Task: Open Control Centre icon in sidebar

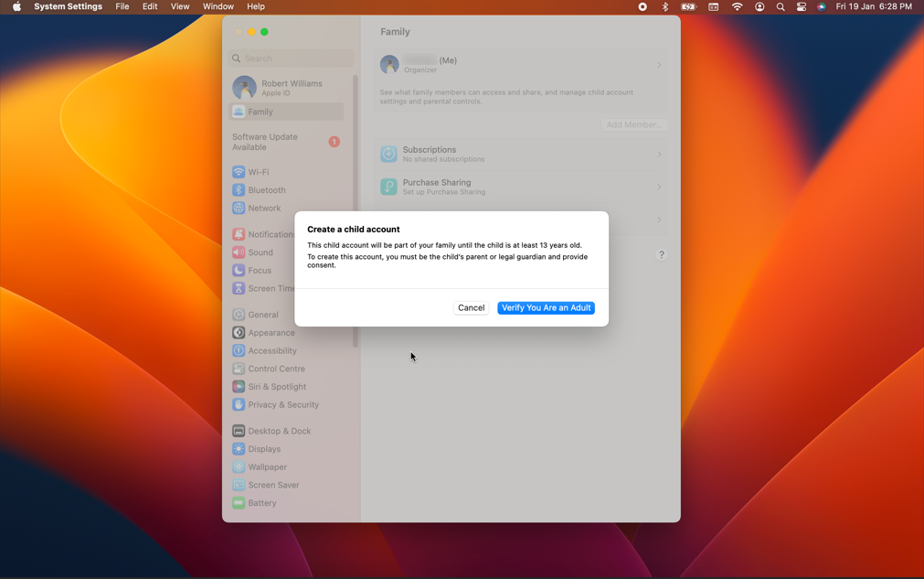Action: click(239, 369)
